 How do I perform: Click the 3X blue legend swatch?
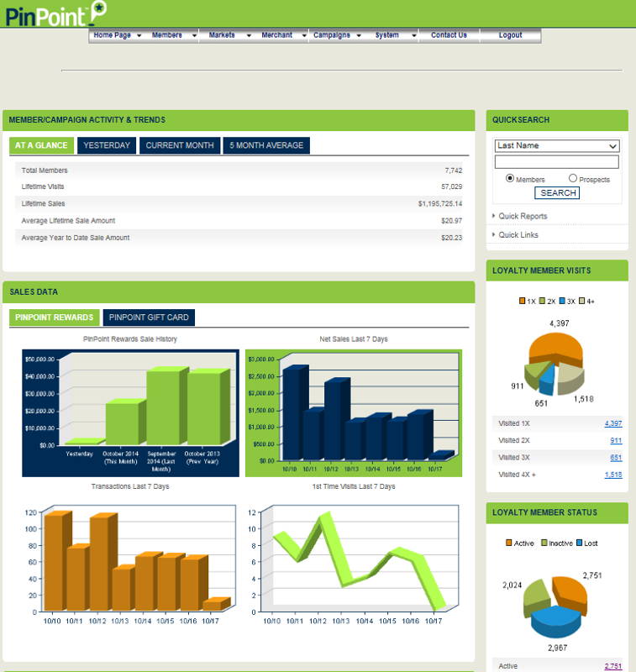[562, 301]
